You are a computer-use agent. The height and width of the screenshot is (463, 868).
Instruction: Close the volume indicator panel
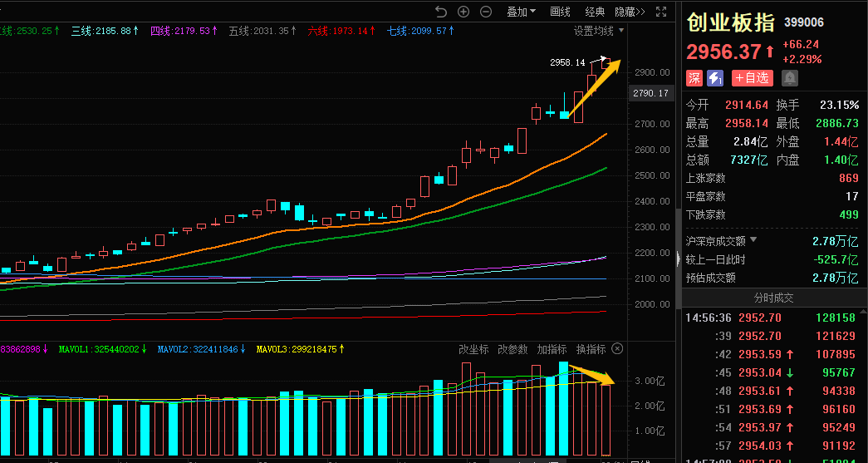(x=616, y=349)
